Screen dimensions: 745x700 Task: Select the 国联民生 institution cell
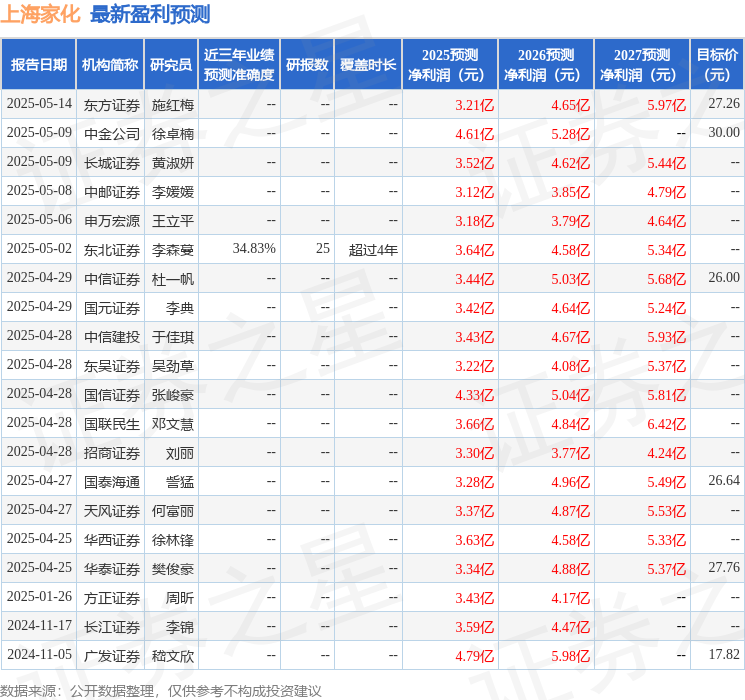tap(112, 424)
